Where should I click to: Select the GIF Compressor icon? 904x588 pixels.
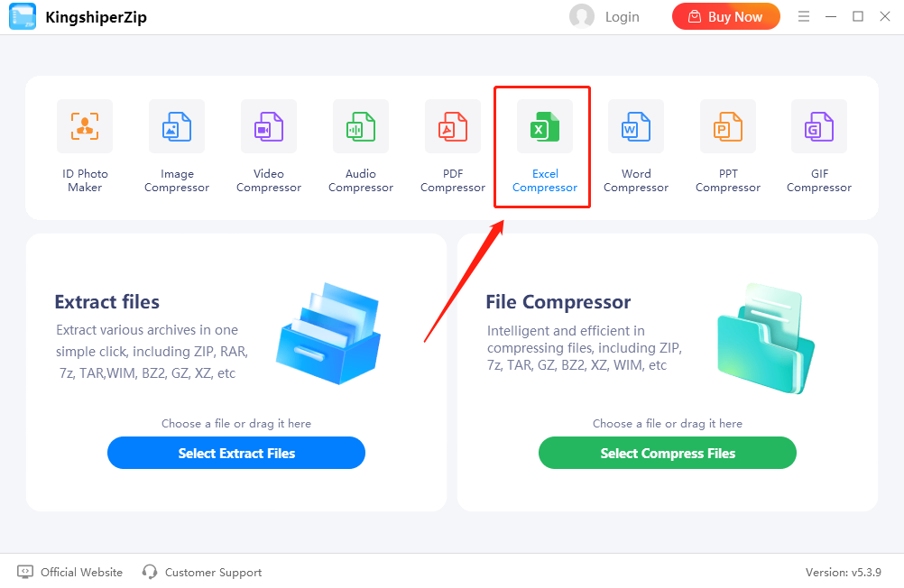(819, 126)
